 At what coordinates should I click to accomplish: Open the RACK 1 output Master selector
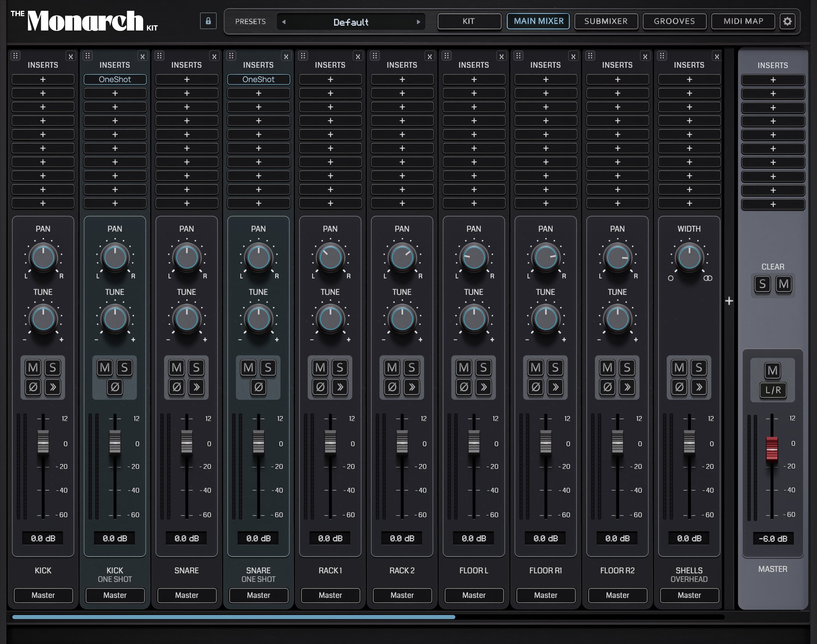330,595
